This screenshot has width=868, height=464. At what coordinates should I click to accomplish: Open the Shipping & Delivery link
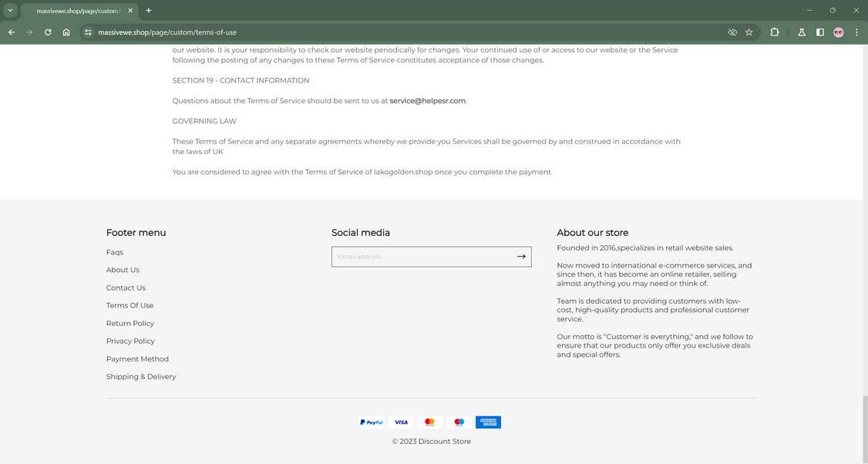pyautogui.click(x=141, y=377)
